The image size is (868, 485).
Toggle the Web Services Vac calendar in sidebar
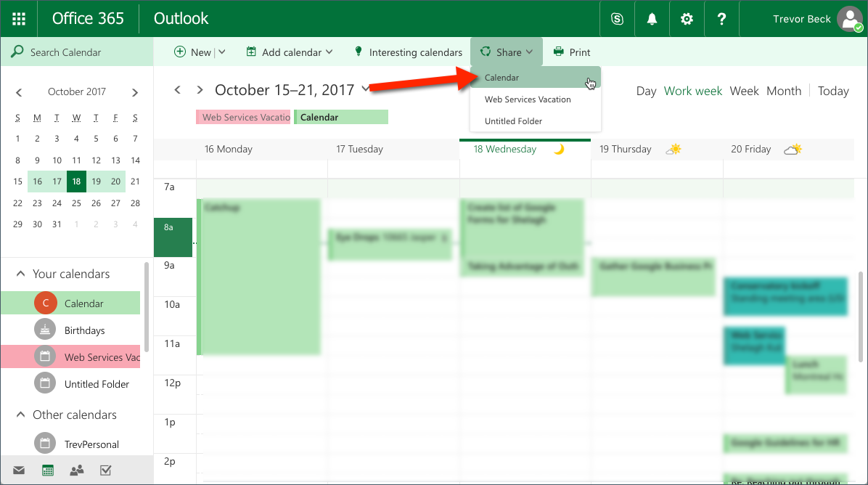click(70, 356)
